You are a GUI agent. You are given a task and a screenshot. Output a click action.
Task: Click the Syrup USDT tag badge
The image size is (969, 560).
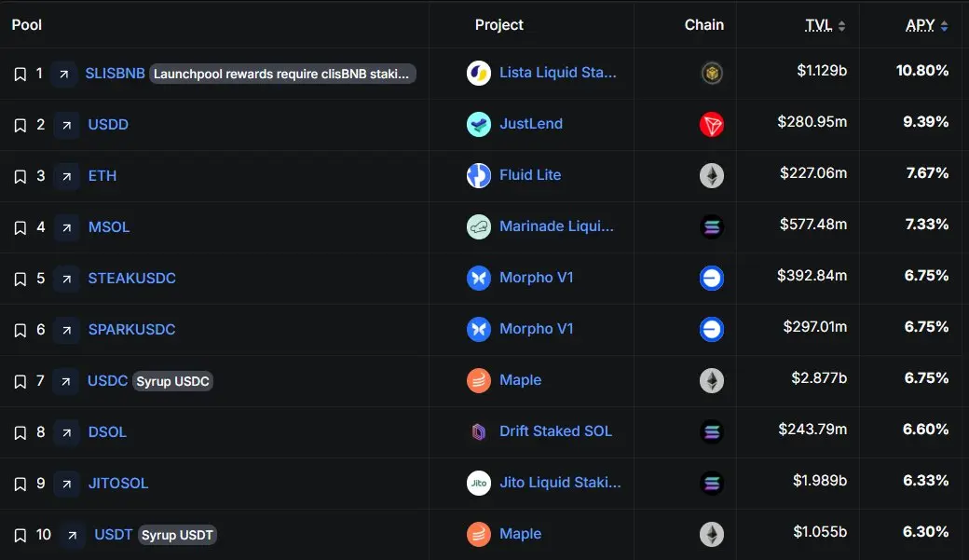[177, 535]
